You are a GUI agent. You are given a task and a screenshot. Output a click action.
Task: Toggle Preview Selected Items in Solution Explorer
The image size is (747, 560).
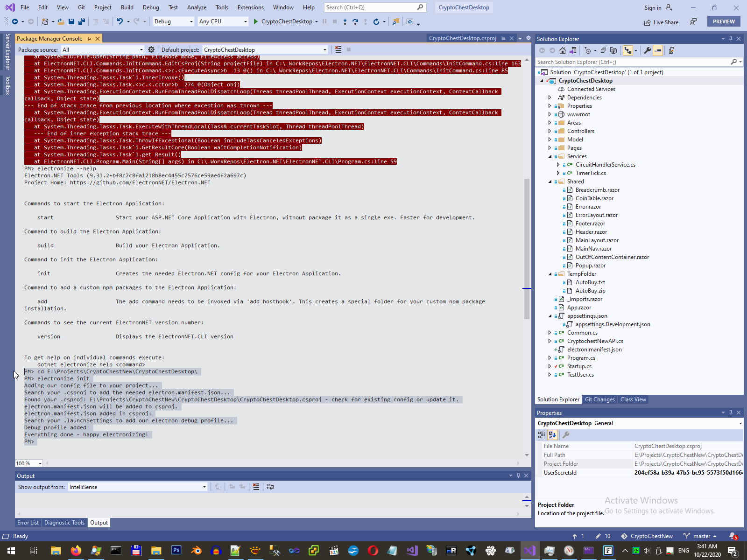point(658,50)
